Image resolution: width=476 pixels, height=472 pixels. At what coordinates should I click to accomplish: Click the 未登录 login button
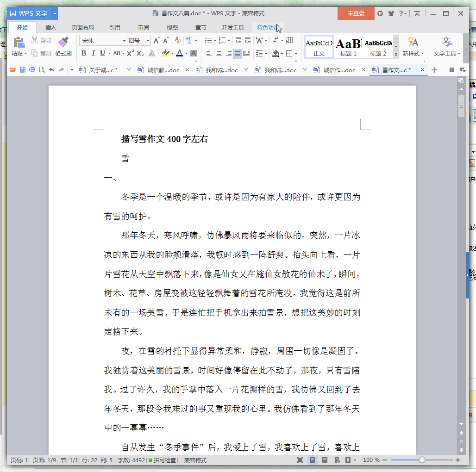coord(356,13)
